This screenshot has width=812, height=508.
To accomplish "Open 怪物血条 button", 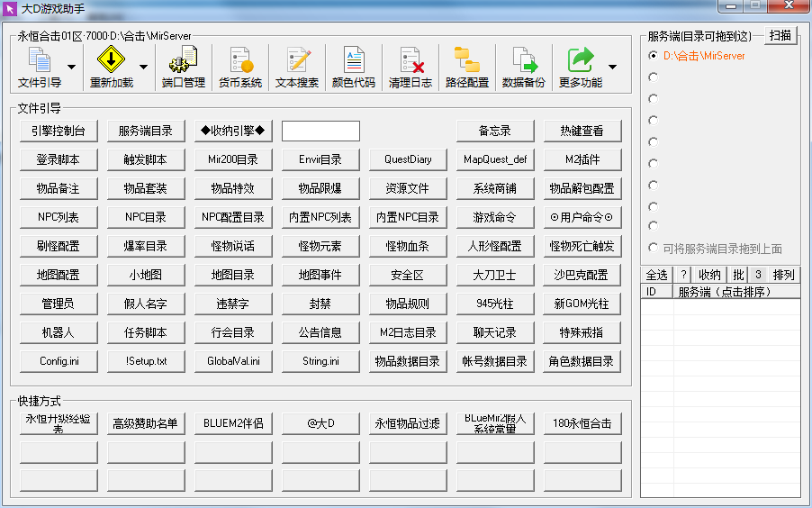I will coord(408,246).
